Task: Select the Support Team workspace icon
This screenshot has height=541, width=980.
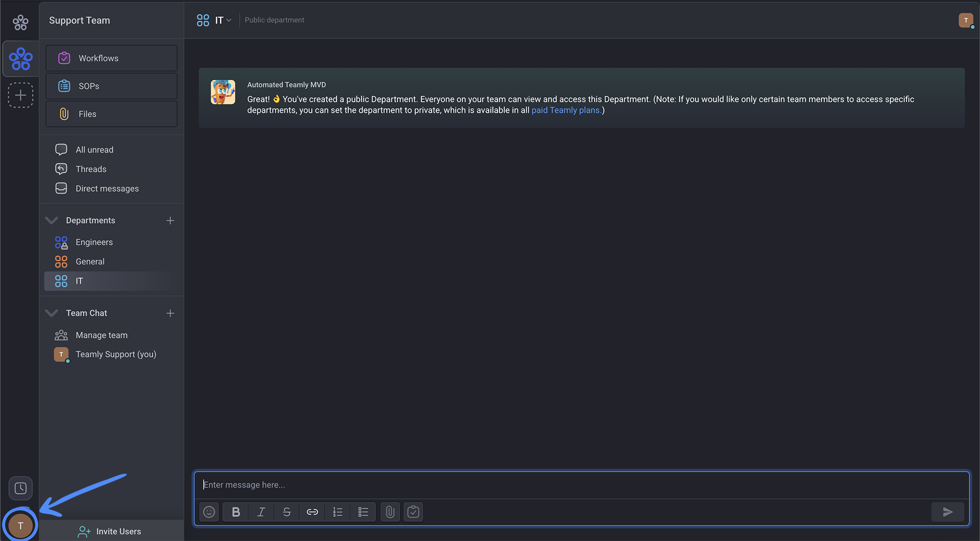Action: click(x=21, y=59)
